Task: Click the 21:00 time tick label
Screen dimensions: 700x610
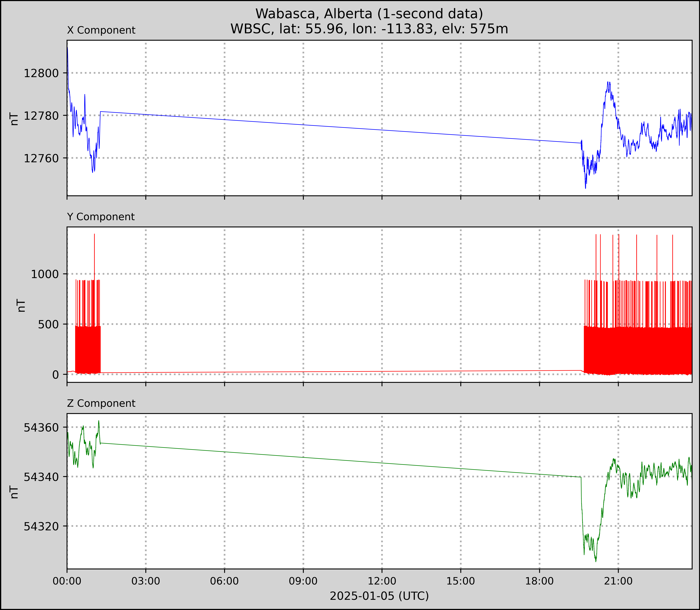Action: 618,581
